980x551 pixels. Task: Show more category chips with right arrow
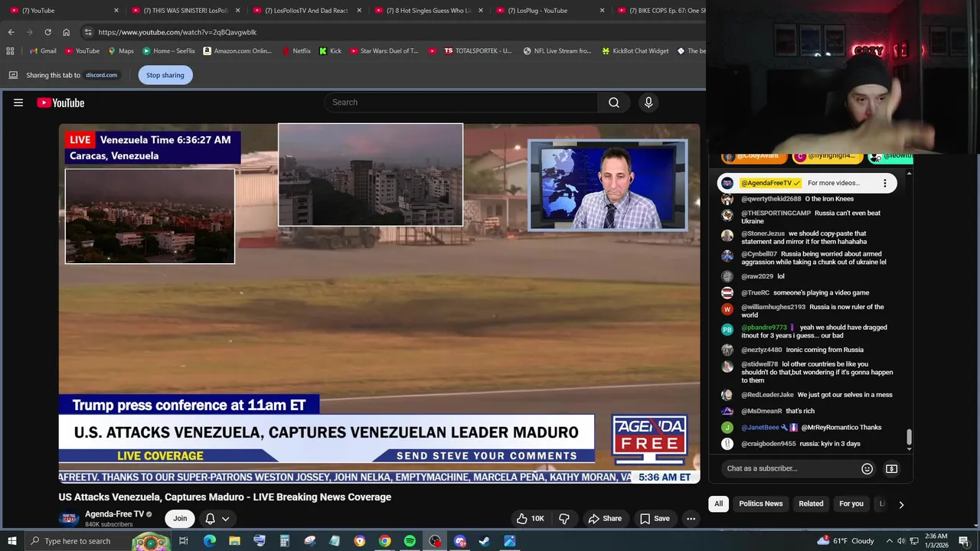901,504
